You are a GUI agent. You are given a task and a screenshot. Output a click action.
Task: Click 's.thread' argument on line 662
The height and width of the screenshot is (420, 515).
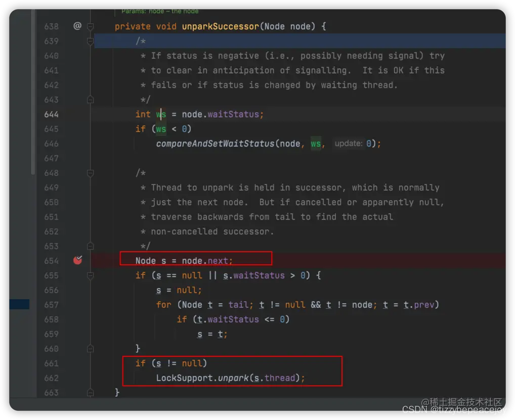tap(275, 378)
